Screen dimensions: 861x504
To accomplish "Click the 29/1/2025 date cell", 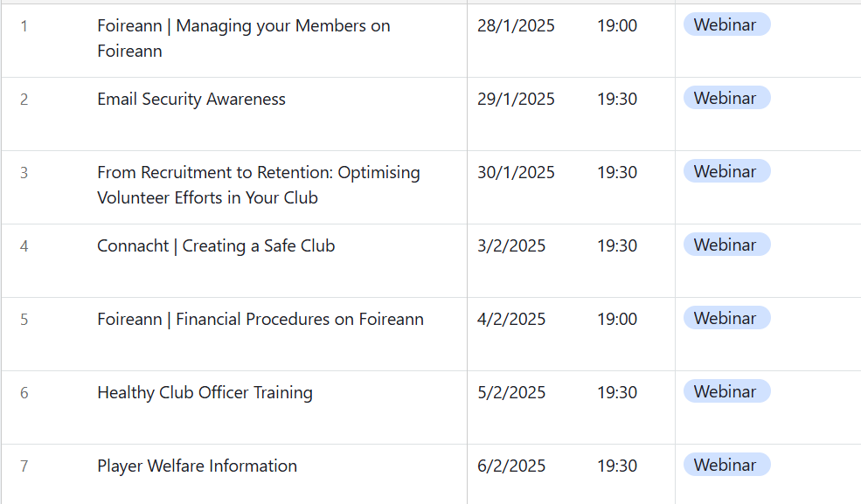I will [516, 100].
